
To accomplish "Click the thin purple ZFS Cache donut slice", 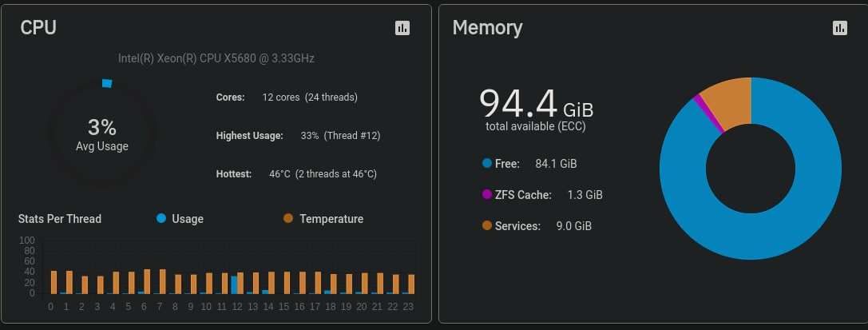I will coord(708,113).
